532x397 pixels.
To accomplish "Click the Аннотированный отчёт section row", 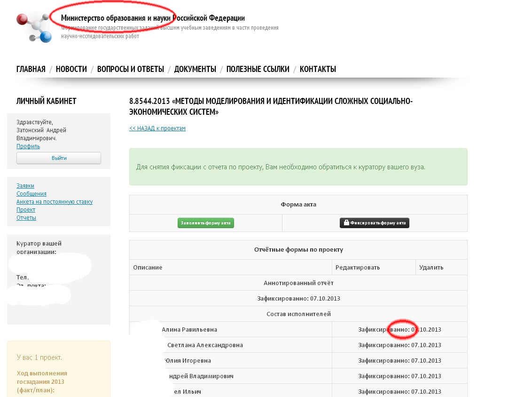I will [298, 283].
